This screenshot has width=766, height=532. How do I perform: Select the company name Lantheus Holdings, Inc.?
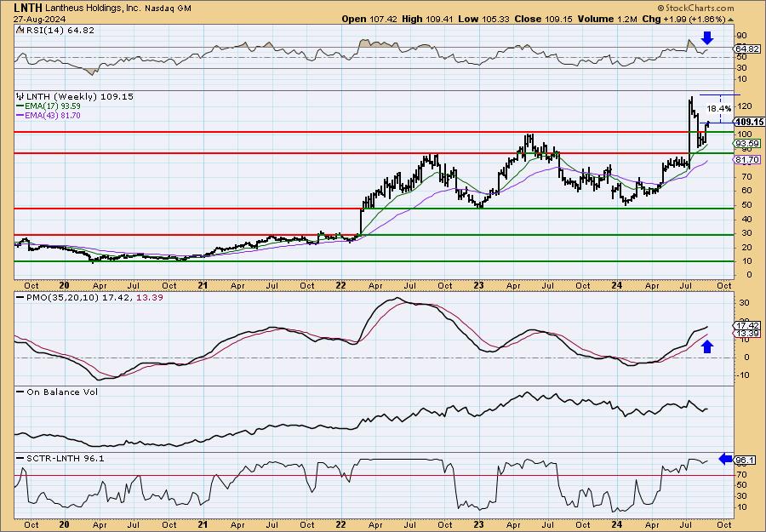click(93, 9)
